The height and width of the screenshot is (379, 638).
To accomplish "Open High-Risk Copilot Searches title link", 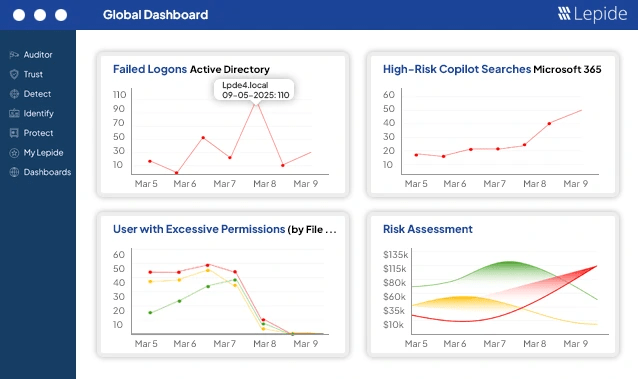I will point(457,69).
